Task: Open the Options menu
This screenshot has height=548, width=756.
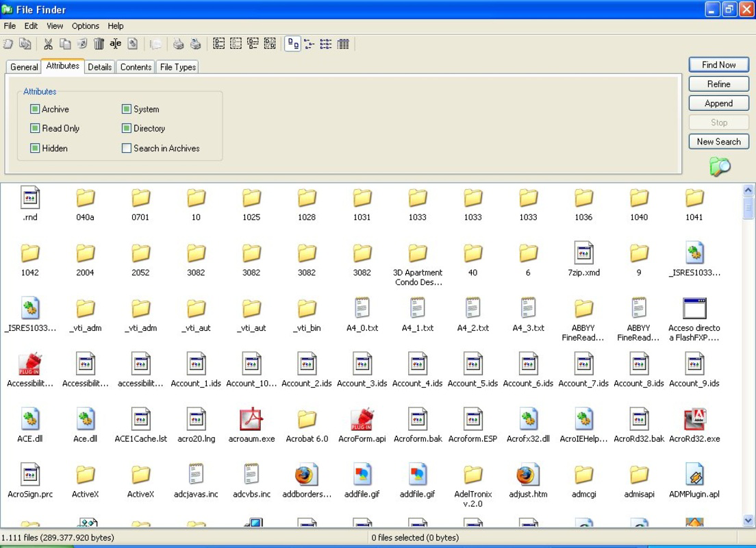Action: 86,26
